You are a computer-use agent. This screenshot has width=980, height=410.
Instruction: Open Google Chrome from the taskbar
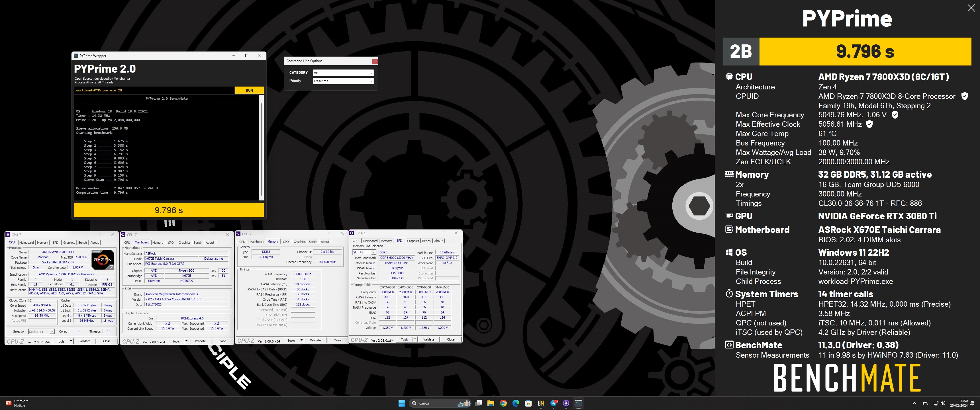coord(503,403)
